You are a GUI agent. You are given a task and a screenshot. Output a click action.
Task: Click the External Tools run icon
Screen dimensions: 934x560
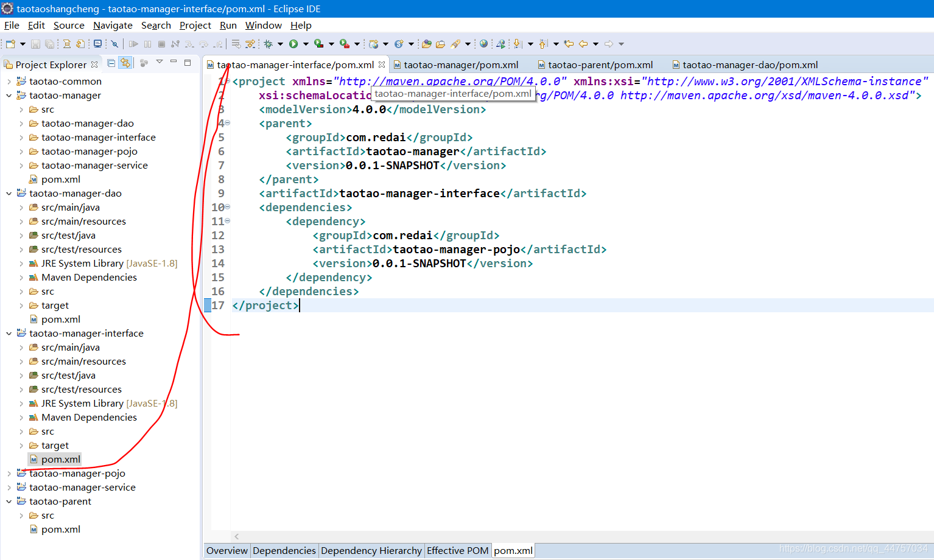pos(345,44)
